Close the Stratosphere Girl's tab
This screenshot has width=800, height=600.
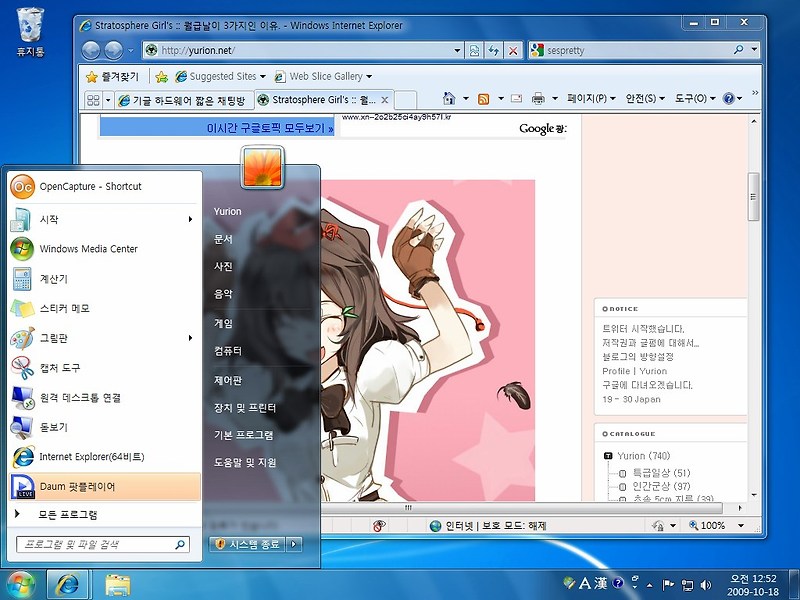385,100
